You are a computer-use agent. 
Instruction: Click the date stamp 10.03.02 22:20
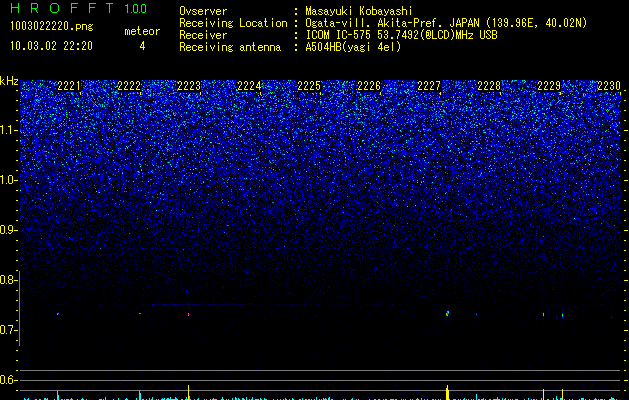(51, 46)
